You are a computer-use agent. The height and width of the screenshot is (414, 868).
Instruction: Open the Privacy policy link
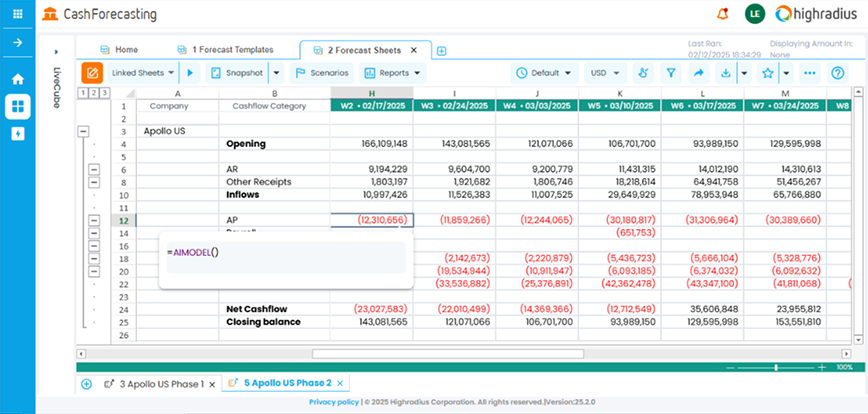point(334,402)
